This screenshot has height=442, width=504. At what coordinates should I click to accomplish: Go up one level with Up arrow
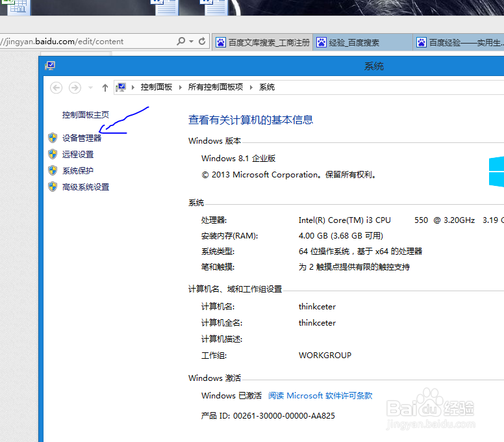105,88
